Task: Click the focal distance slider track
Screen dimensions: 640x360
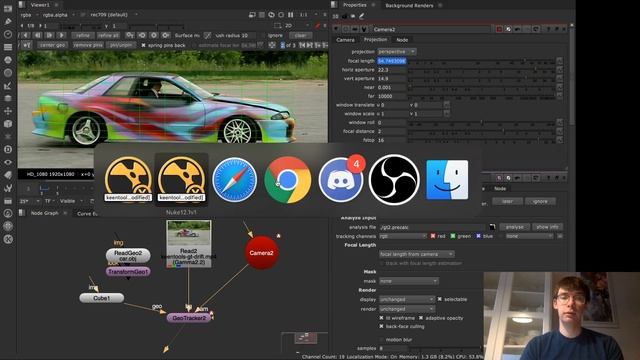Action: click(x=482, y=131)
